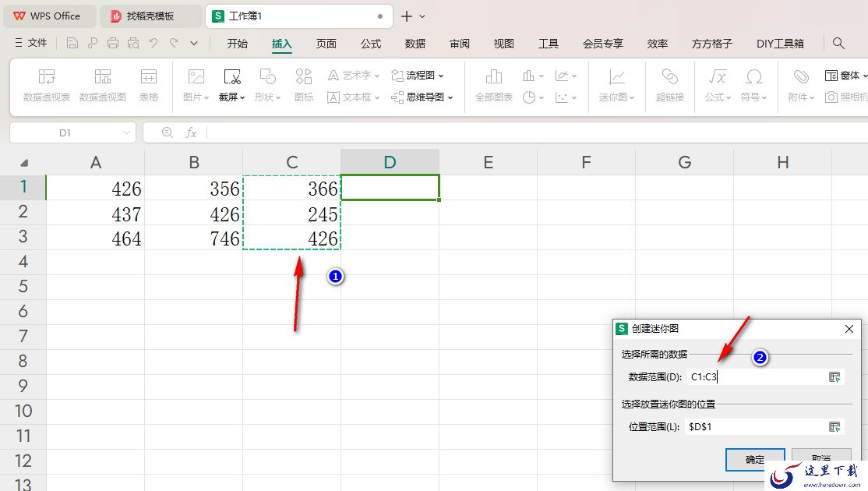
Task: Click cell A3 containing 464
Action: coord(95,238)
